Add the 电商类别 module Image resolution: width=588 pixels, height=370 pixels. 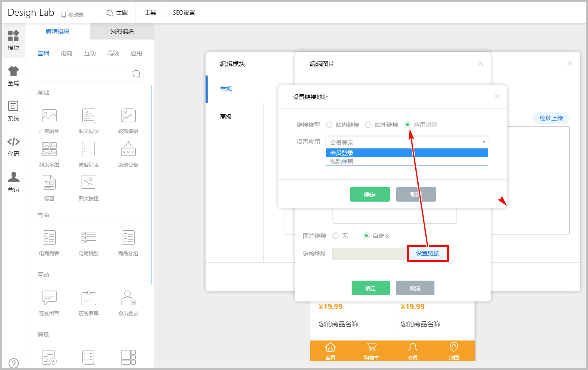pyautogui.click(x=89, y=243)
